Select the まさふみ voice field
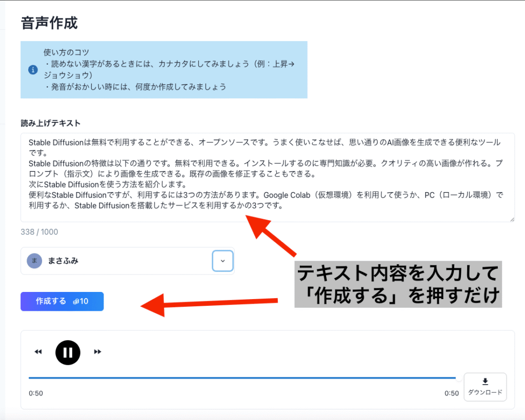The image size is (525, 420). pos(128,261)
